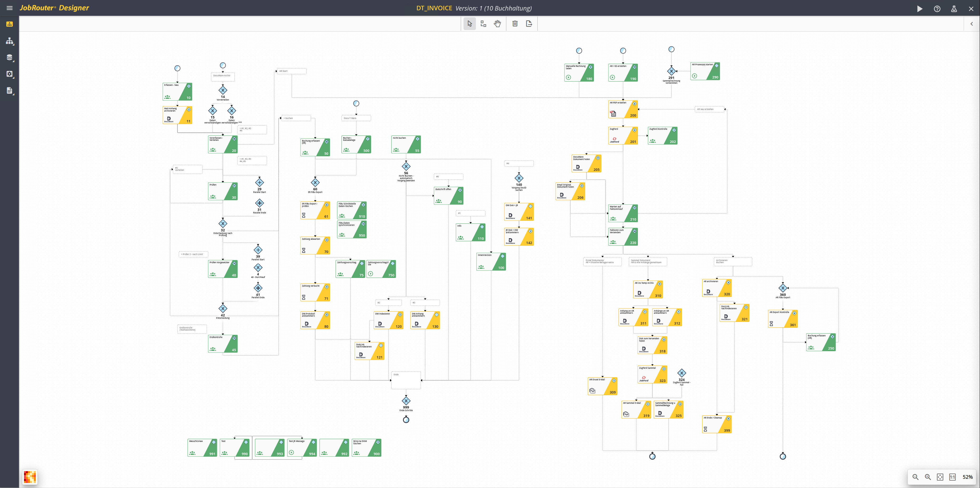Zoom out of the diagram
980x488 pixels.
(915, 477)
